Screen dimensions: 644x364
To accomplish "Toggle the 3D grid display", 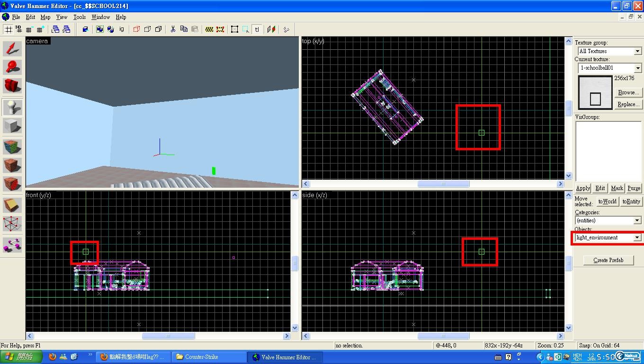I will pos(18,29).
